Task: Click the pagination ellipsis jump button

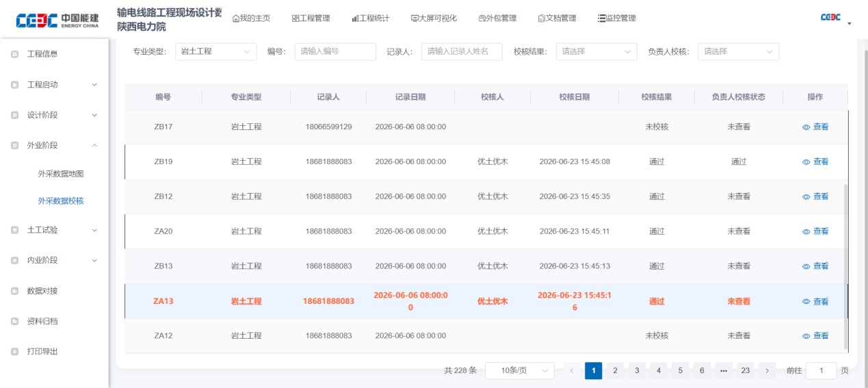Action: pos(724,371)
